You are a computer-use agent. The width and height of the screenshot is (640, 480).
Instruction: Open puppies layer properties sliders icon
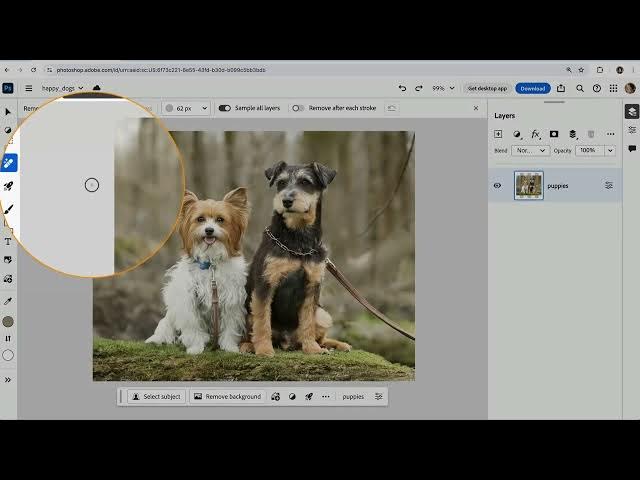[609, 186]
